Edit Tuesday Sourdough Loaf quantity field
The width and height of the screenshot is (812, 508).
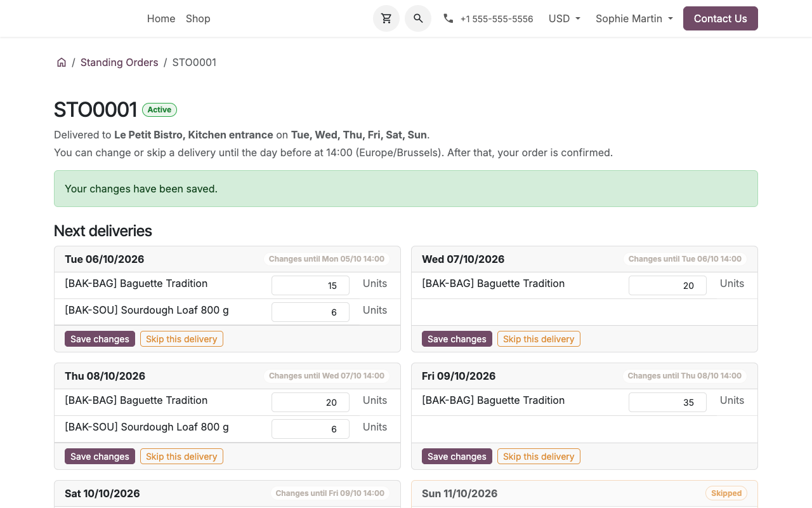(x=310, y=312)
